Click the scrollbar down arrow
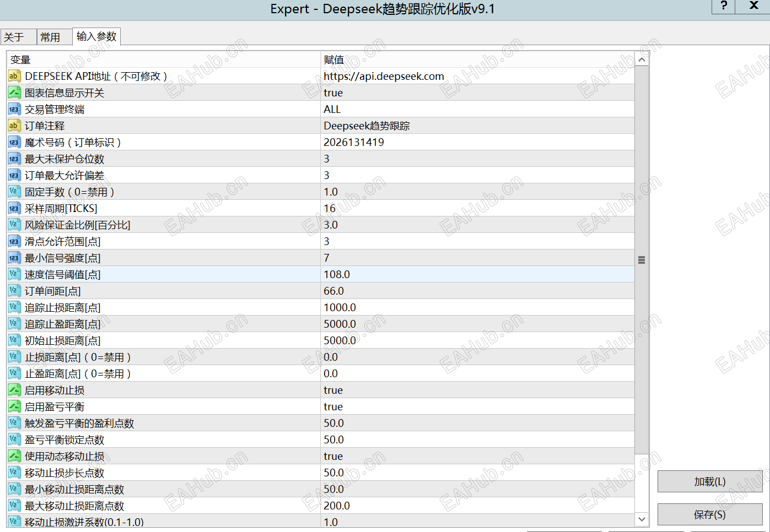This screenshot has height=532, width=770. (x=642, y=519)
